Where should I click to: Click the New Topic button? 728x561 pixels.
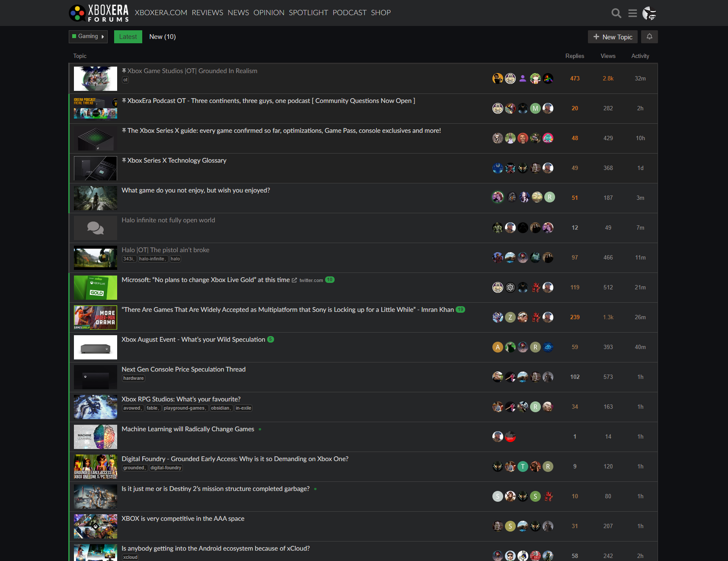(613, 37)
